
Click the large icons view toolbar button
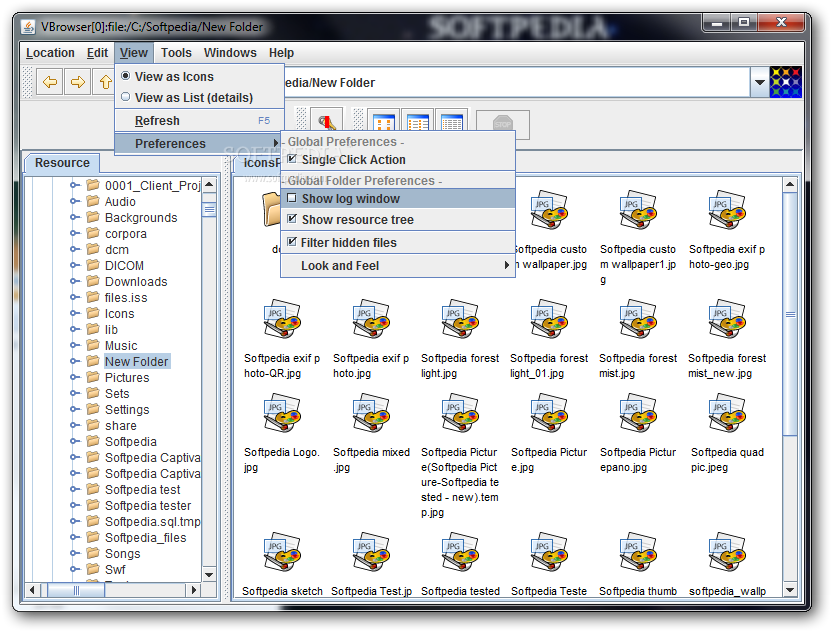tap(384, 122)
